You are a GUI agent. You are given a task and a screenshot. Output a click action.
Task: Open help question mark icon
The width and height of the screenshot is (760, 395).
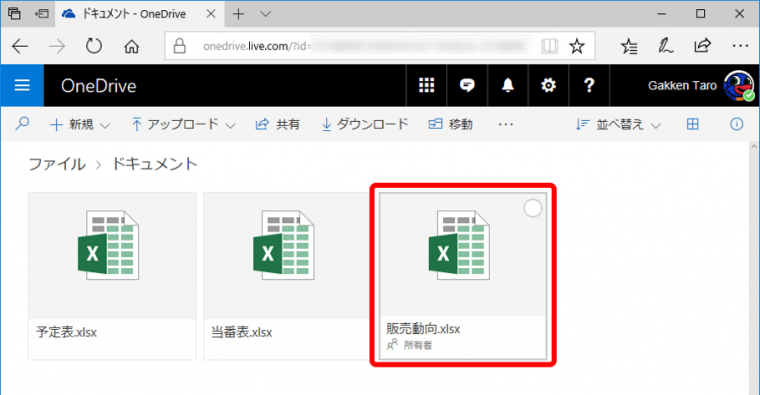tap(589, 86)
